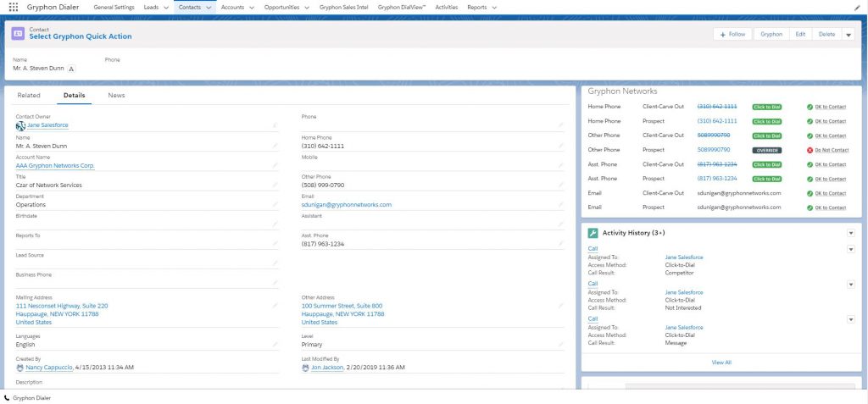Click the Jon Jackson user icon
Image resolution: width=868 pixels, height=404 pixels.
tap(305, 368)
